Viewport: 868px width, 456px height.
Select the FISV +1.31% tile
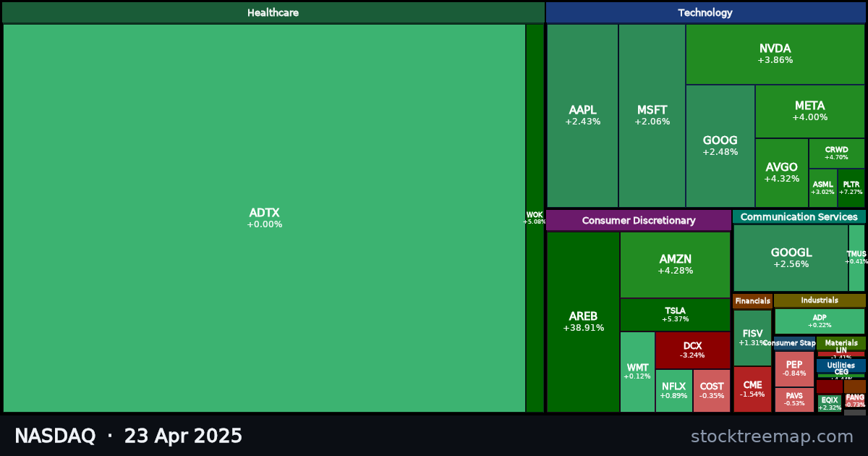(752, 338)
